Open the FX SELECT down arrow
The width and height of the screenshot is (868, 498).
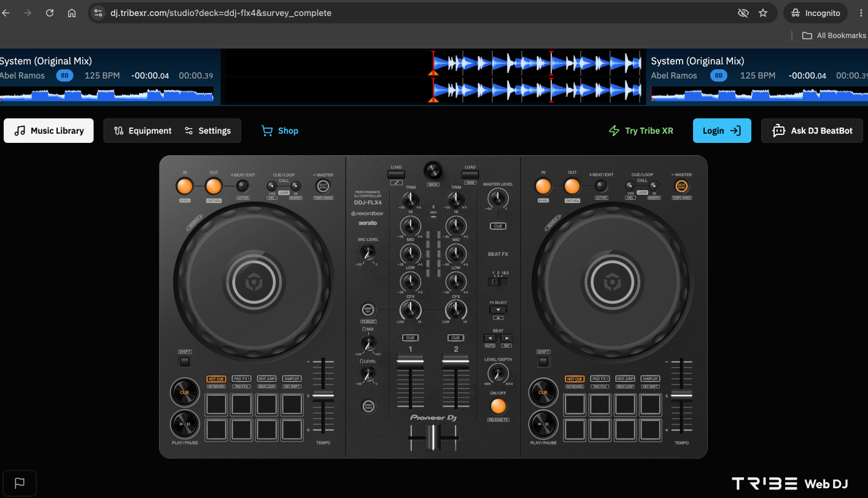(x=498, y=310)
